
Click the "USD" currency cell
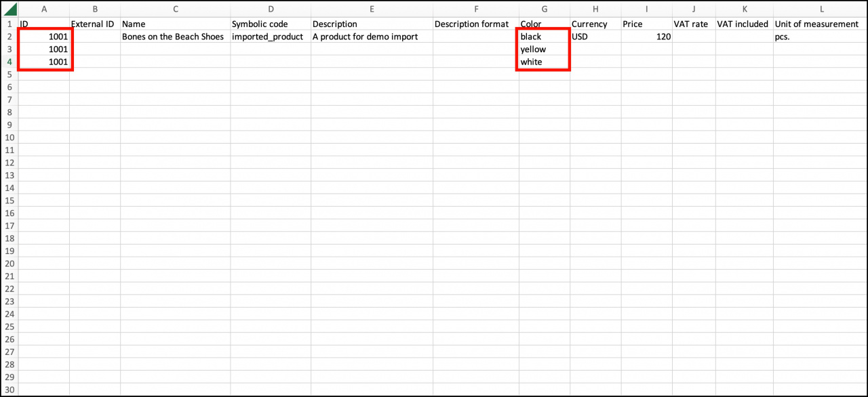(x=595, y=37)
